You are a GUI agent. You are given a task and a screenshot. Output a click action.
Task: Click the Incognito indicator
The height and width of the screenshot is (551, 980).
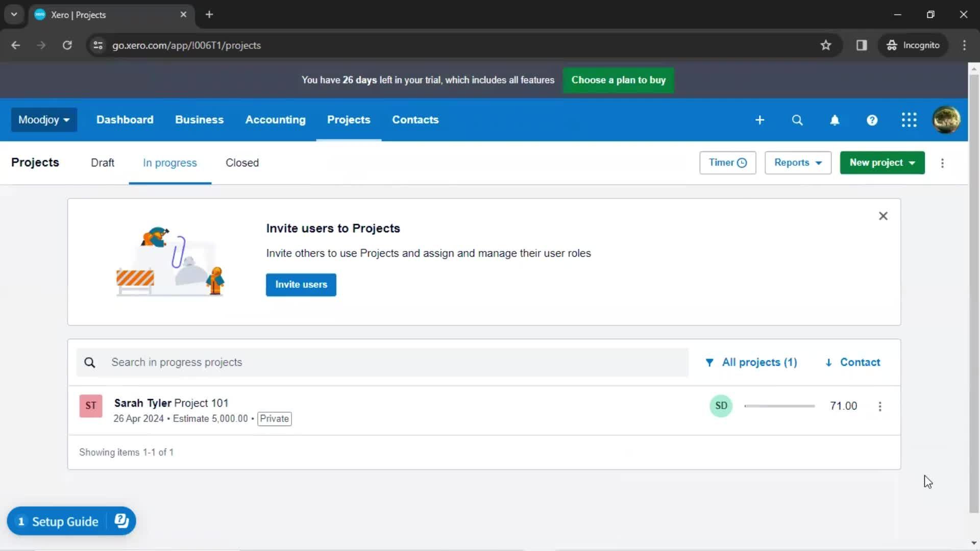coord(913,45)
